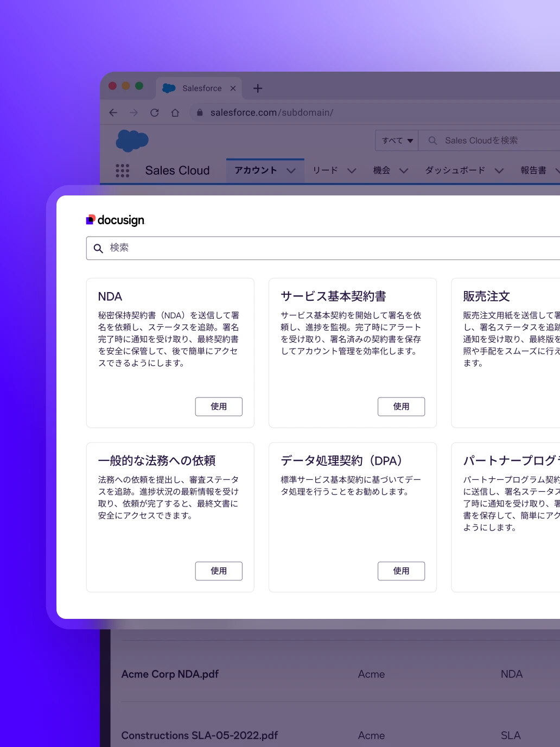Image resolution: width=560 pixels, height=747 pixels.
Task: Expand the ダッシュボード tab chevron
Action: [499, 170]
